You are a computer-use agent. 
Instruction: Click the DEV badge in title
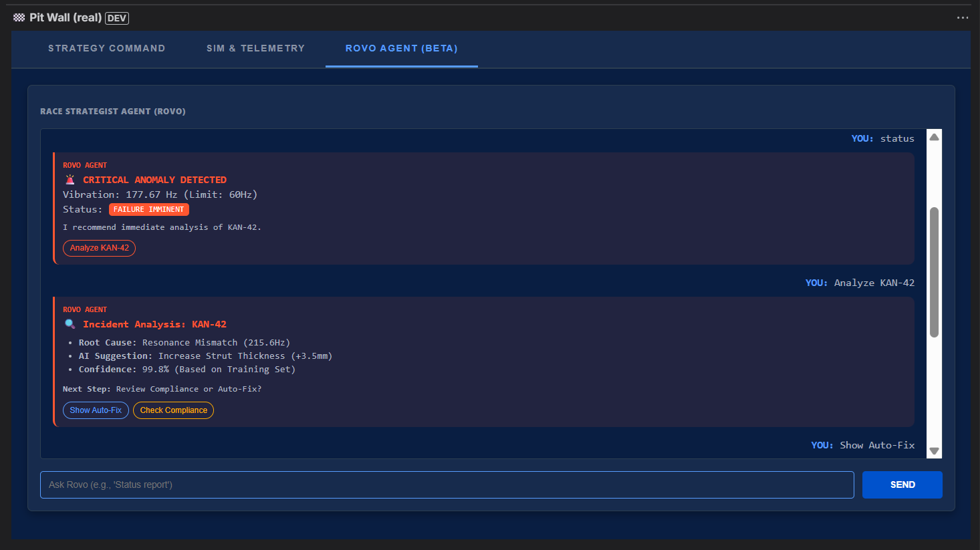[x=117, y=18]
